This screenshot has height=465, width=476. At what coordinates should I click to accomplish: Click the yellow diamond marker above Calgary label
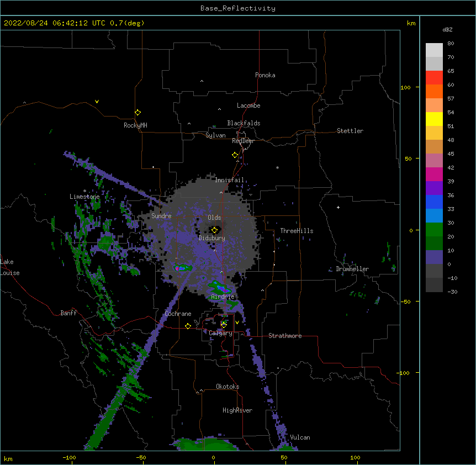(x=224, y=325)
